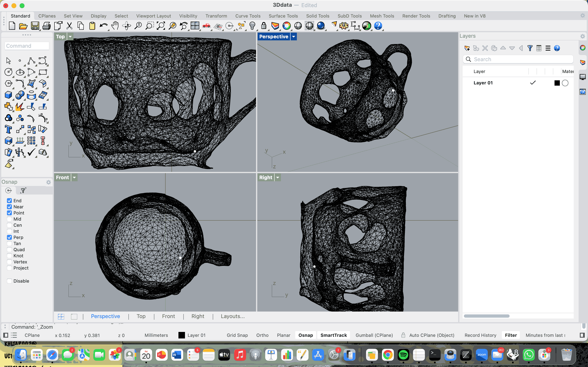
Task: Open the Top viewport dropdown menu
Action: tap(70, 37)
